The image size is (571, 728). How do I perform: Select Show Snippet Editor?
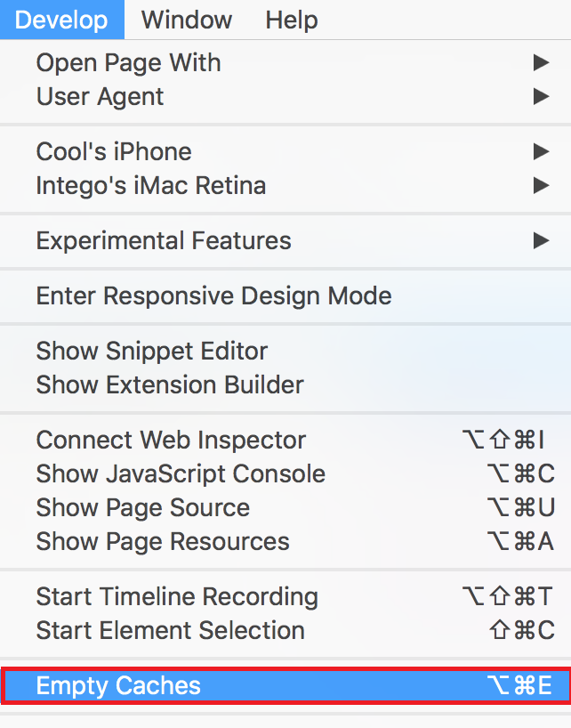tap(151, 351)
